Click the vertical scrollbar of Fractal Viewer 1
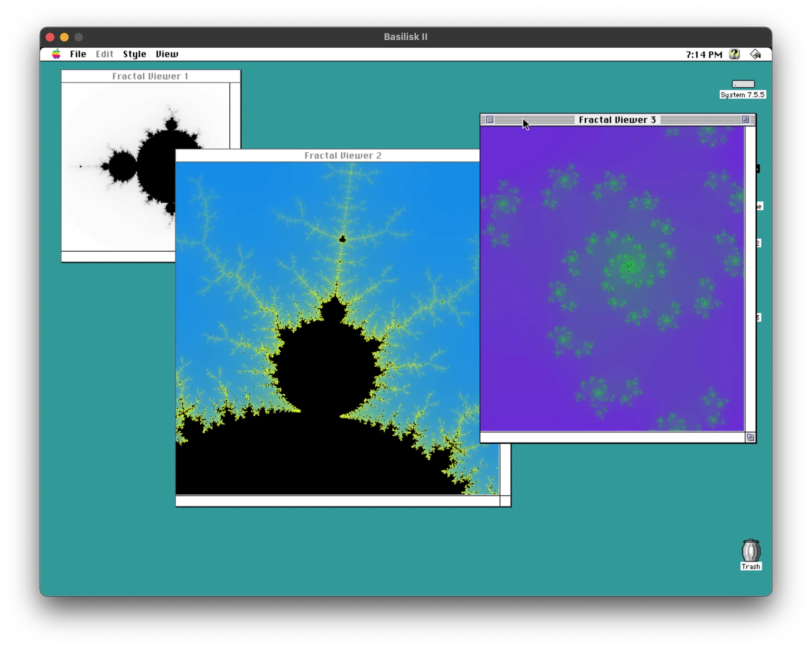The image size is (812, 649). 235,116
